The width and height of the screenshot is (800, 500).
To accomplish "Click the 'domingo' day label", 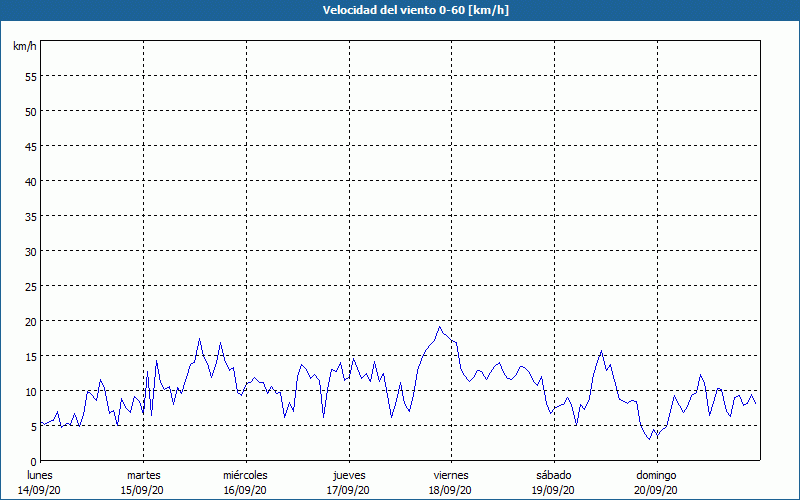I will (x=656, y=475).
